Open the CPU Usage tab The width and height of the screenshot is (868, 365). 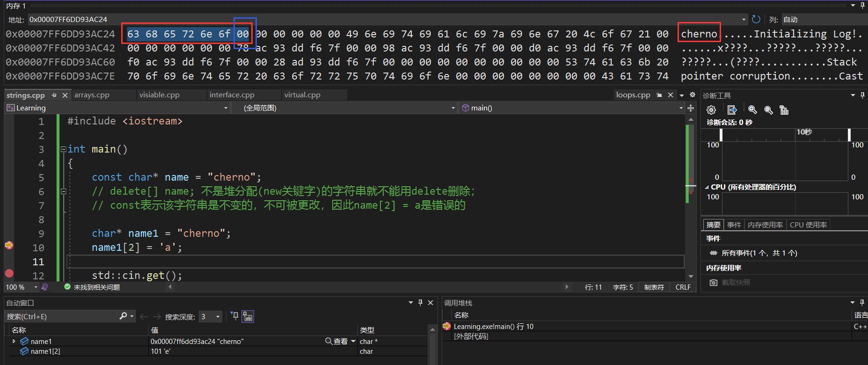(x=808, y=225)
